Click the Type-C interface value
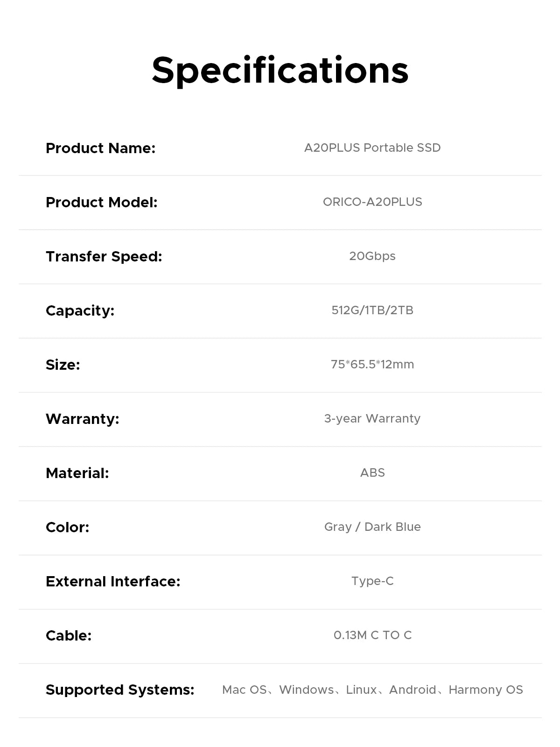This screenshot has width=560, height=747. [x=372, y=581]
